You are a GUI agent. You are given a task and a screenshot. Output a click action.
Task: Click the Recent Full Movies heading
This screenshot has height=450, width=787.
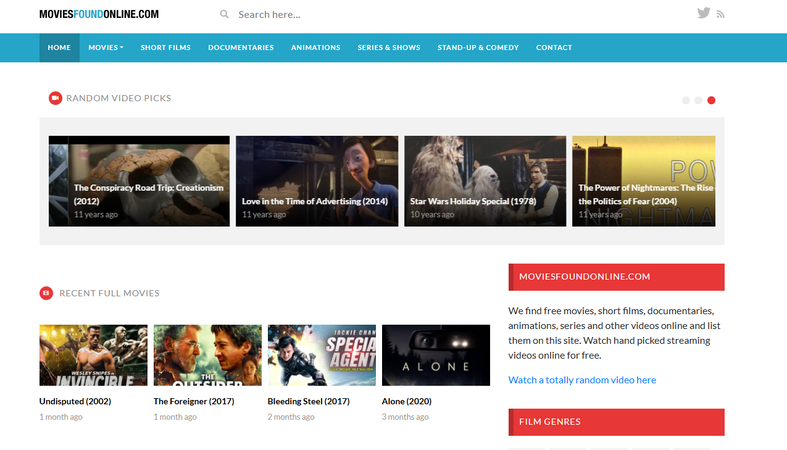click(109, 293)
